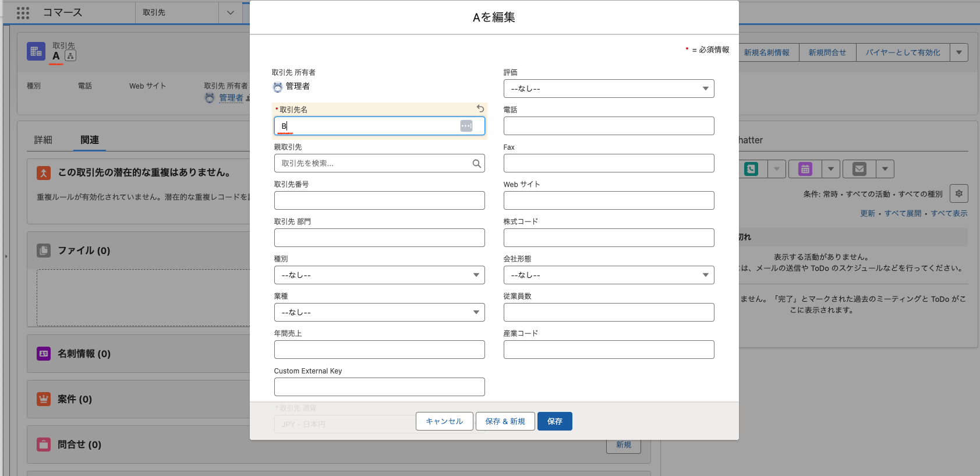Viewport: 980px width, 476px height.
Task: Open the 業種 dropdown
Action: coord(379,312)
